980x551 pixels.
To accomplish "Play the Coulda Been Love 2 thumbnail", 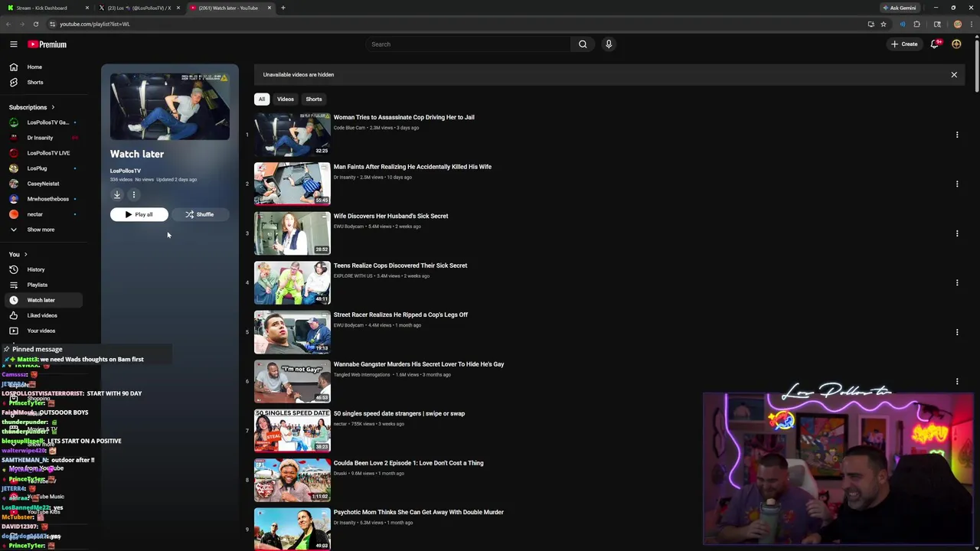I will click(x=292, y=480).
